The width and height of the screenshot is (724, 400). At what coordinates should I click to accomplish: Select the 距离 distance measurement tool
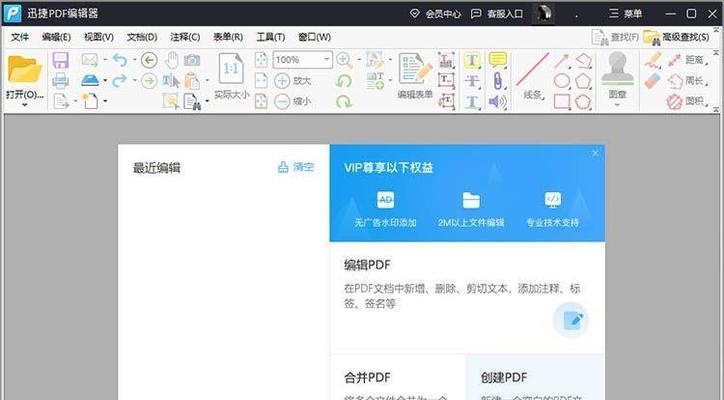pos(687,60)
